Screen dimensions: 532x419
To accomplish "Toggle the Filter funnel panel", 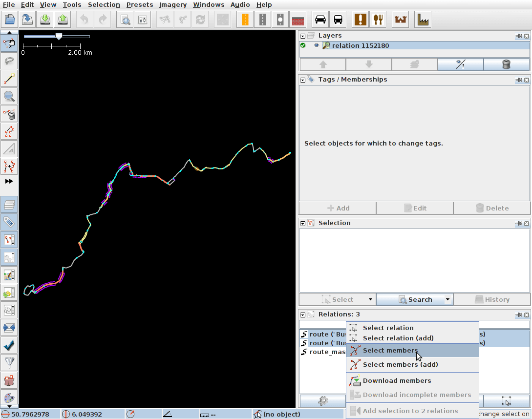I will [9, 363].
